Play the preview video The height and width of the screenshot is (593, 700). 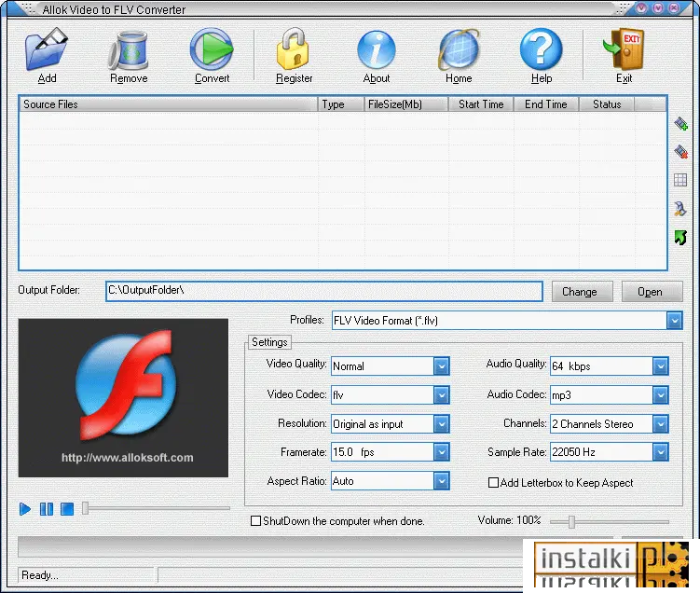[25, 509]
